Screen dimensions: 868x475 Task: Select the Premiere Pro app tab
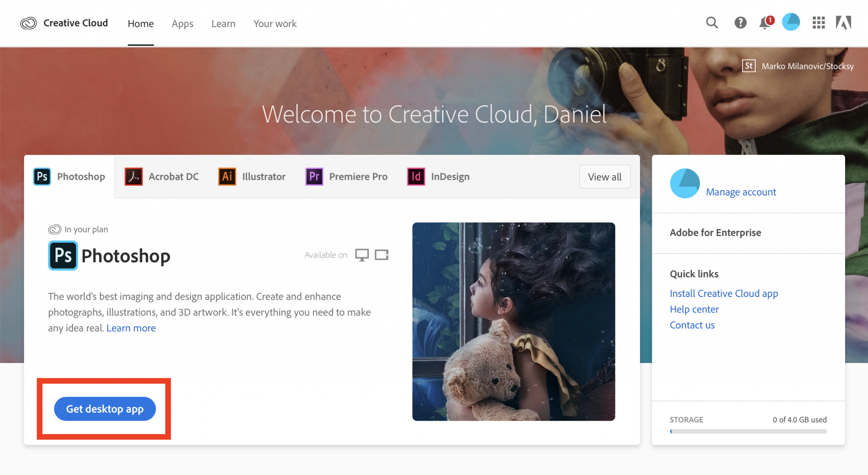coord(347,176)
